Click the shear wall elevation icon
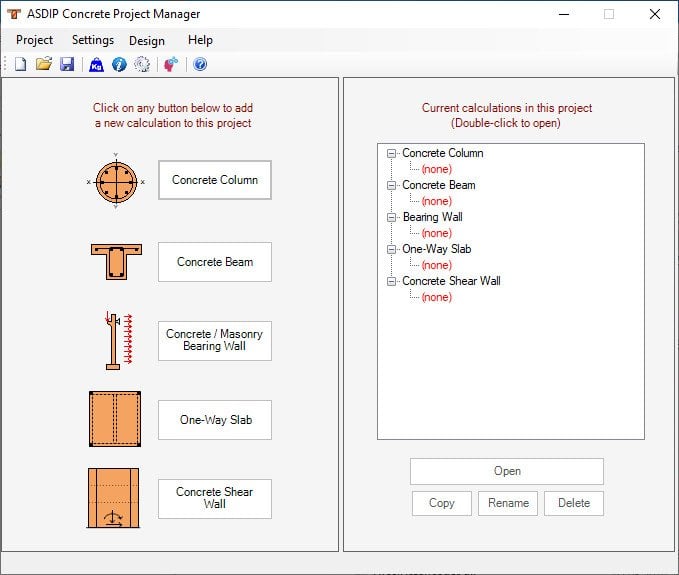679x575 pixels. pos(113,498)
